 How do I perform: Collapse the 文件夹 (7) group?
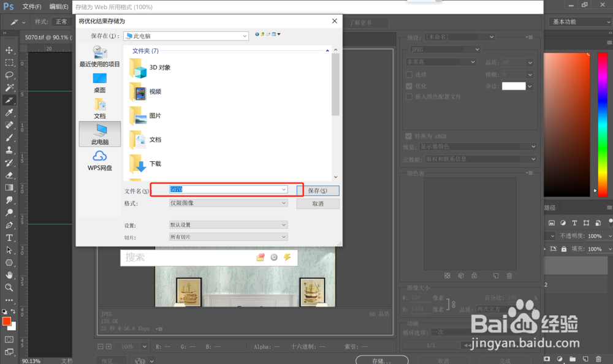[327, 51]
